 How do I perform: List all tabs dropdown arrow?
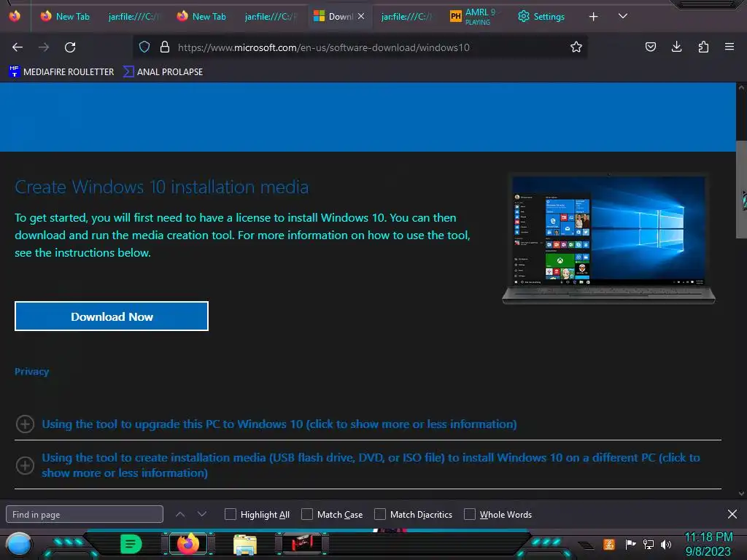coord(623,16)
